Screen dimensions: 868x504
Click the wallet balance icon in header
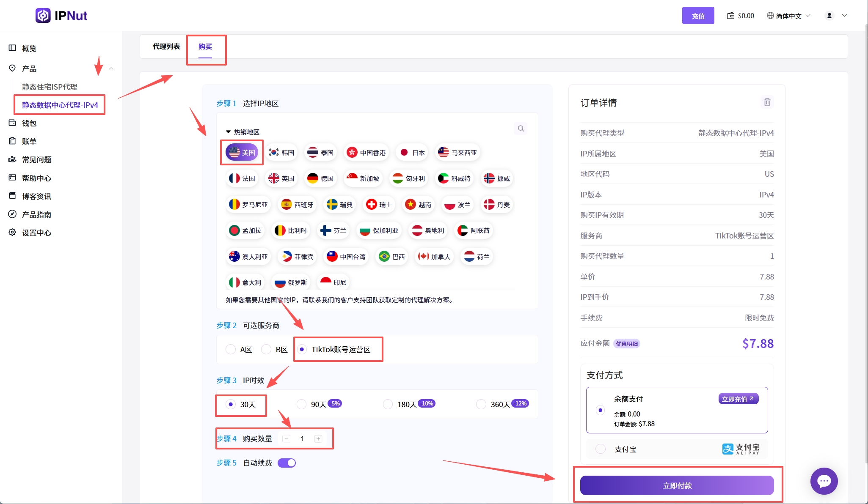coord(730,16)
